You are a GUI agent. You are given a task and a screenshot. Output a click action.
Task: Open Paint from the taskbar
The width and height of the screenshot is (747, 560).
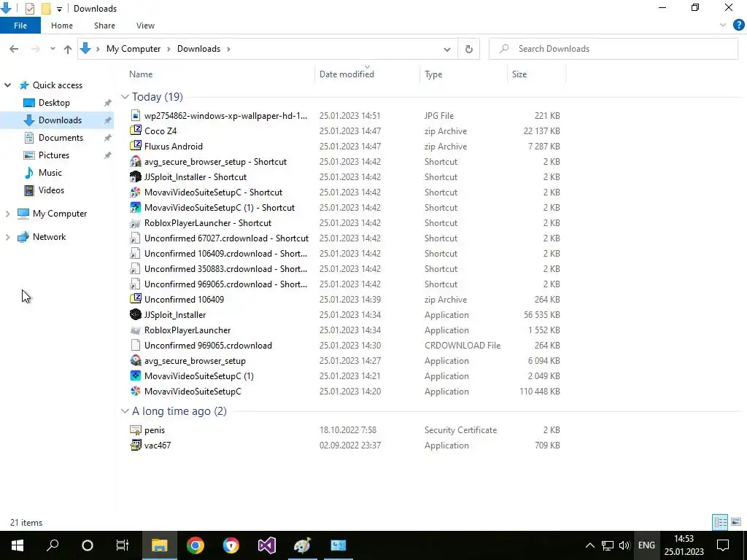click(303, 545)
